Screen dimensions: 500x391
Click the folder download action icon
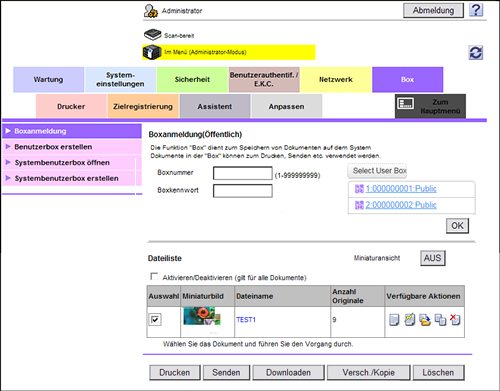[x=425, y=320]
